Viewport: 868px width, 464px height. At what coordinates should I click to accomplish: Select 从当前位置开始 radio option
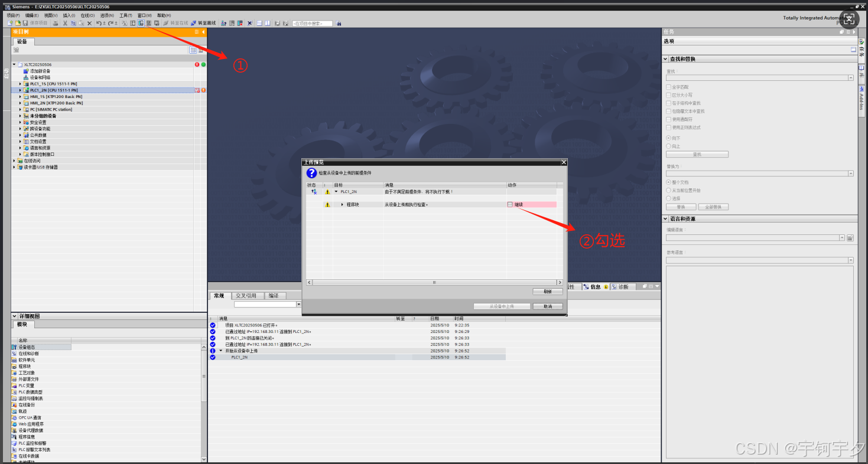click(668, 191)
